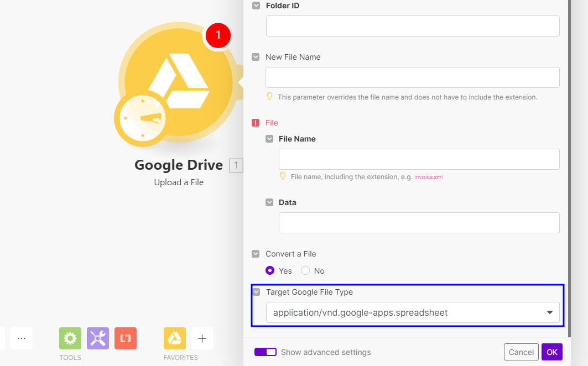
Task: Click the Cancel button
Action: (x=521, y=352)
